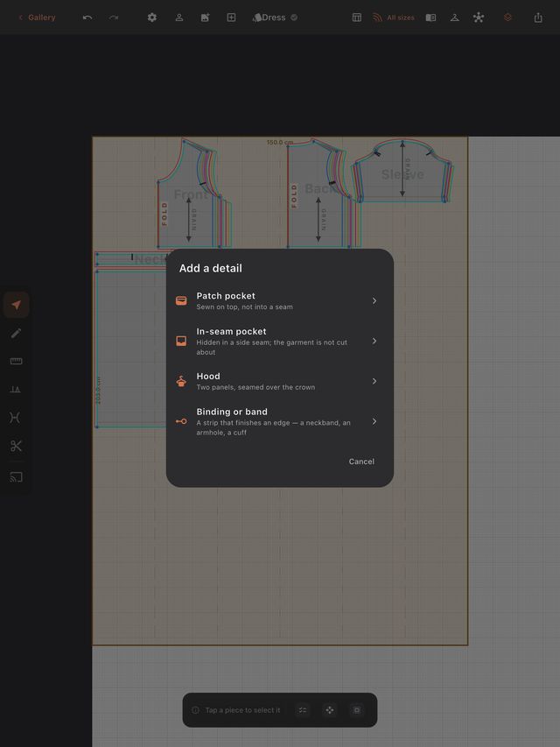560x747 pixels.
Task: Expand chevron on Hood row
Action: (x=374, y=381)
